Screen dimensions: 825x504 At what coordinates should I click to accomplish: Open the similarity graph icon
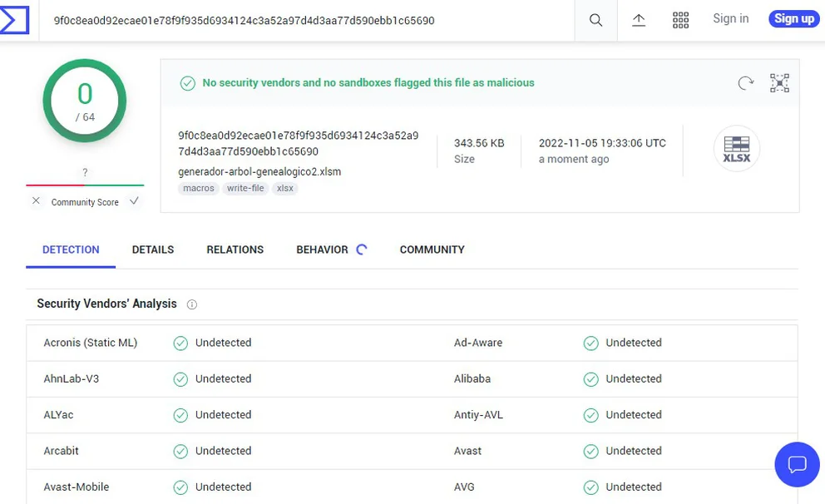pos(779,83)
